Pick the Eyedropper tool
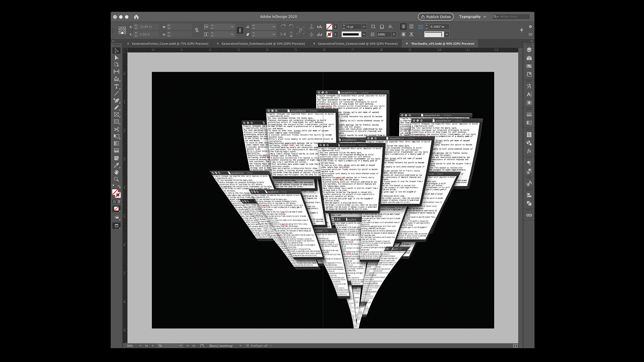The height and width of the screenshot is (362, 644). coord(116,165)
